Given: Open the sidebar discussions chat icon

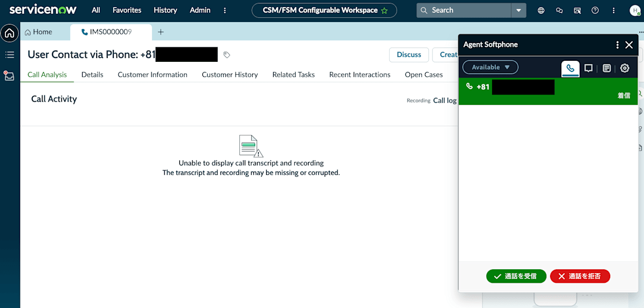Looking at the screenshot, I should coord(559,10).
